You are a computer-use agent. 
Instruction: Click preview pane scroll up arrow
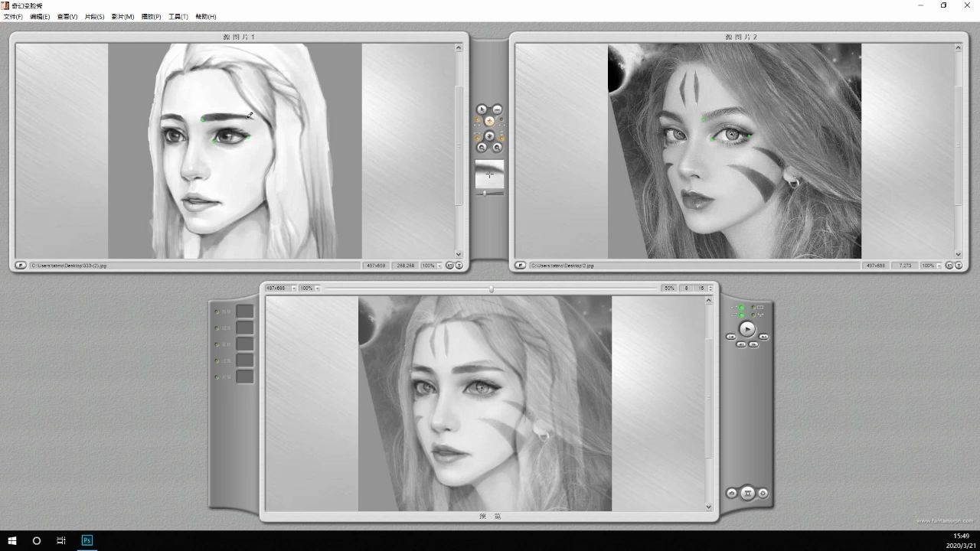tap(708, 300)
